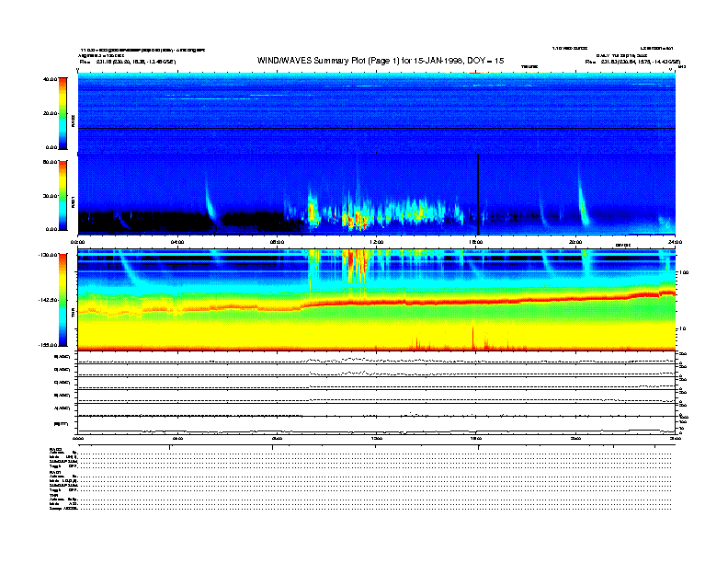Click the 12:00 tick below the line plots
The image size is (728, 563).
point(377,438)
